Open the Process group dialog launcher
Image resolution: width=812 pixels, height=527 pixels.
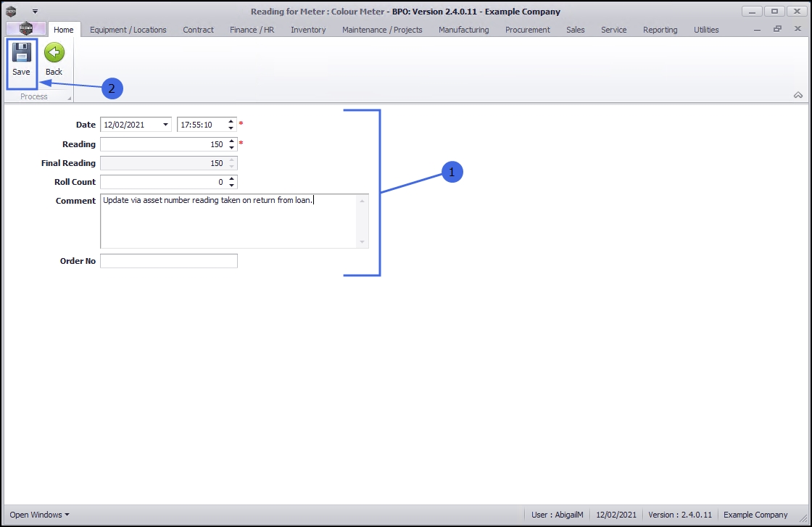pos(70,98)
